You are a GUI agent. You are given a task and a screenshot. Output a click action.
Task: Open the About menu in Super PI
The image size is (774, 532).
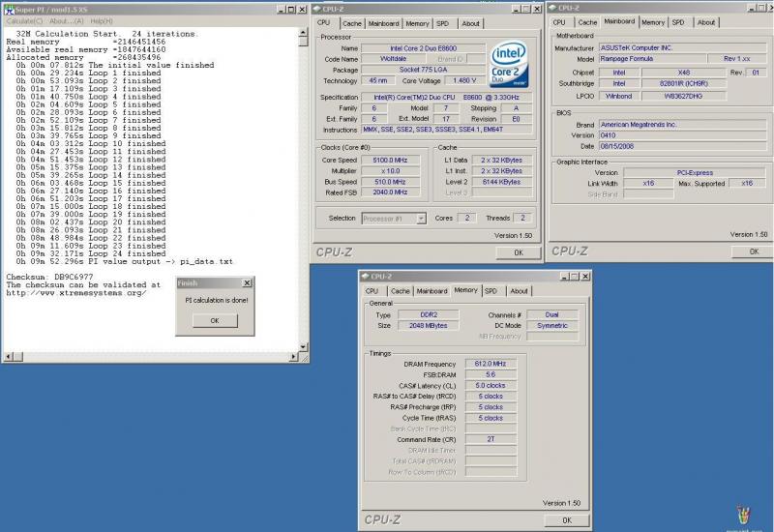[66, 21]
